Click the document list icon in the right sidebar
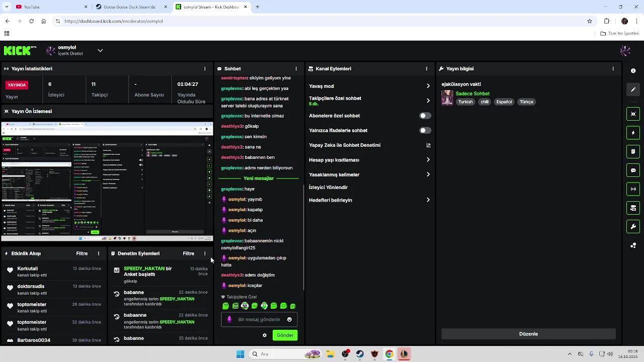Viewport: 644px width, 362px height. 633,151
